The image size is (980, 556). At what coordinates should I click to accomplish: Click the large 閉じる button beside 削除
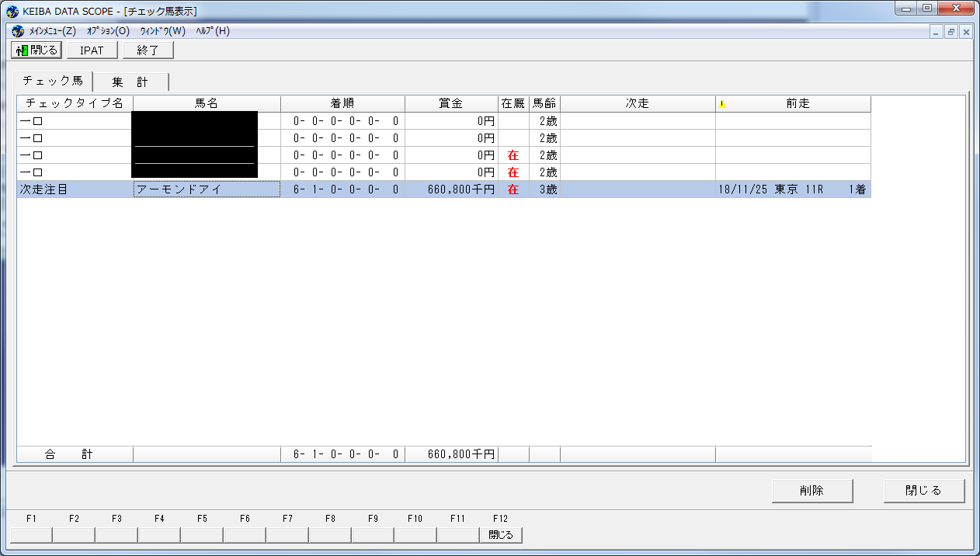click(924, 491)
